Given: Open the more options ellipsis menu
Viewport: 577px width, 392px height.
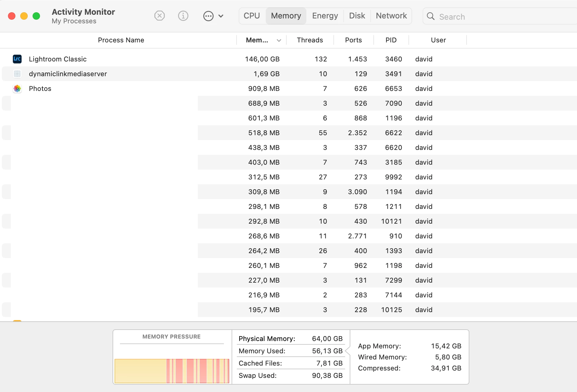Looking at the screenshot, I should coord(213,16).
